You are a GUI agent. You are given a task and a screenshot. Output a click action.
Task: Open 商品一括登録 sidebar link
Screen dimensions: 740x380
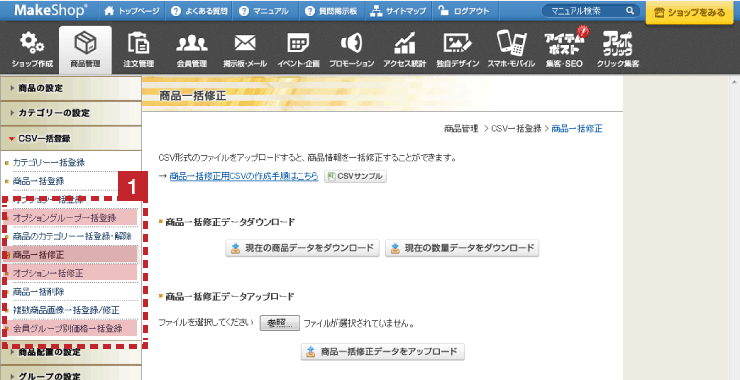coord(38,181)
